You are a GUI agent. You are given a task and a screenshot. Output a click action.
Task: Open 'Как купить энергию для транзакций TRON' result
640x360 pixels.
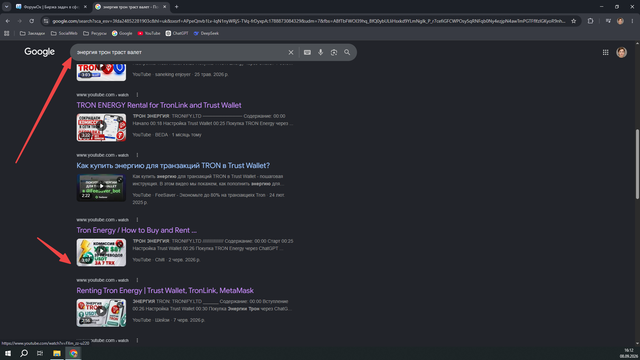coord(173,166)
